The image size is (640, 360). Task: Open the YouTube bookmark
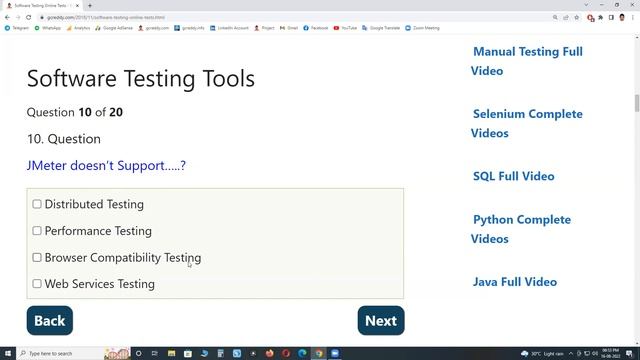click(x=345, y=28)
